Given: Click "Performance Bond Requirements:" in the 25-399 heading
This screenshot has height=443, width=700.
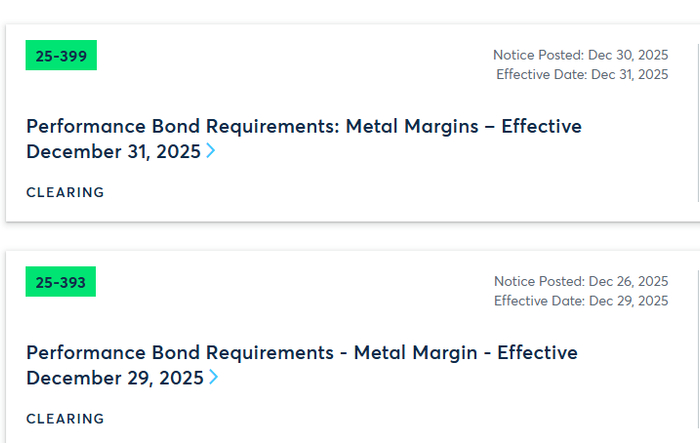Looking at the screenshot, I should click(x=182, y=127).
